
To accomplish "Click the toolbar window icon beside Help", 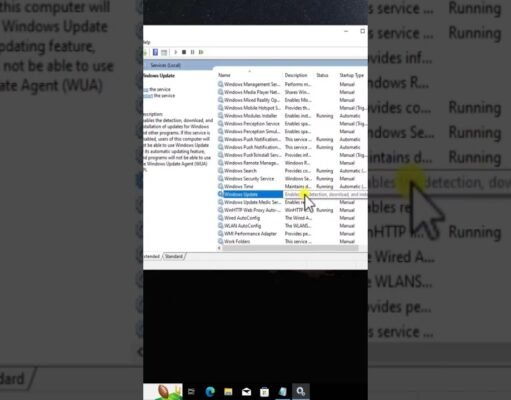I will click(164, 52).
